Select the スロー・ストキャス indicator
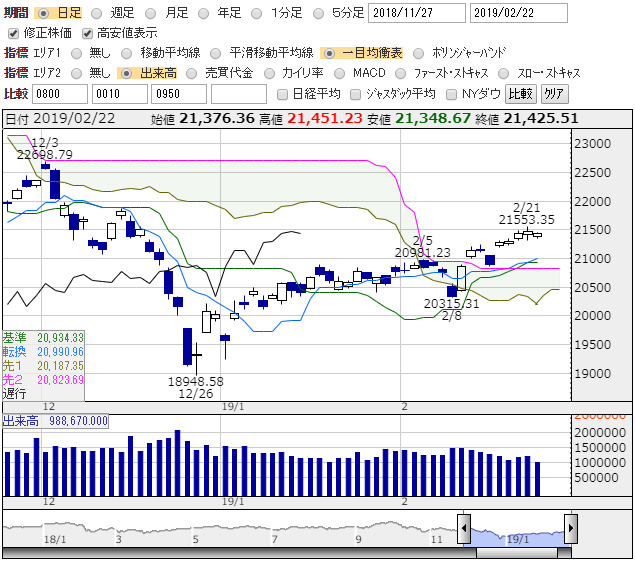 click(x=503, y=73)
